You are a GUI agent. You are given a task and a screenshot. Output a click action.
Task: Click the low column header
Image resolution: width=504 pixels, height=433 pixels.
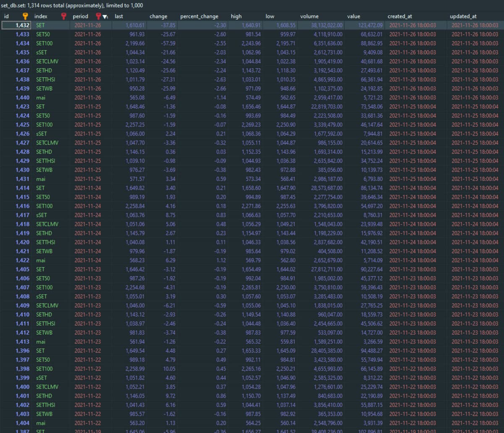pos(270,16)
